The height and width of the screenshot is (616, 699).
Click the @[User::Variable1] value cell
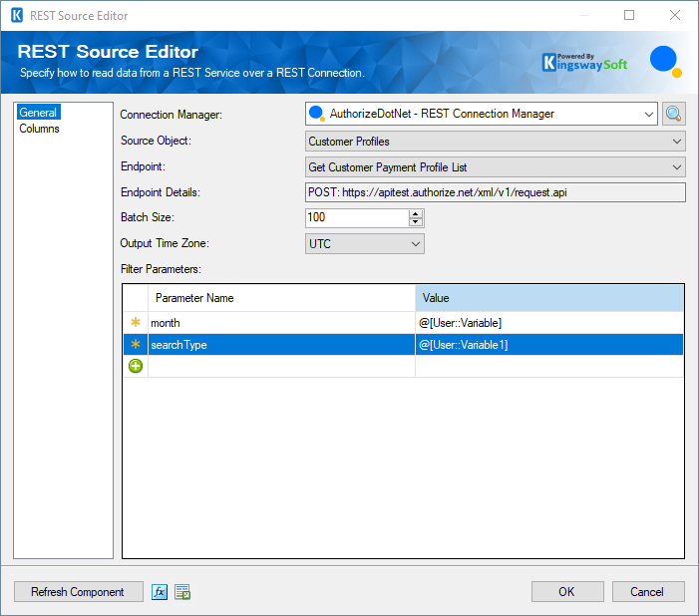coord(549,345)
